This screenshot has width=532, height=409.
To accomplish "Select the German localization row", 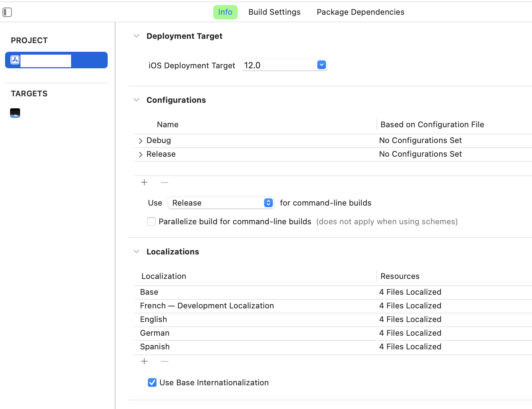I will point(155,333).
